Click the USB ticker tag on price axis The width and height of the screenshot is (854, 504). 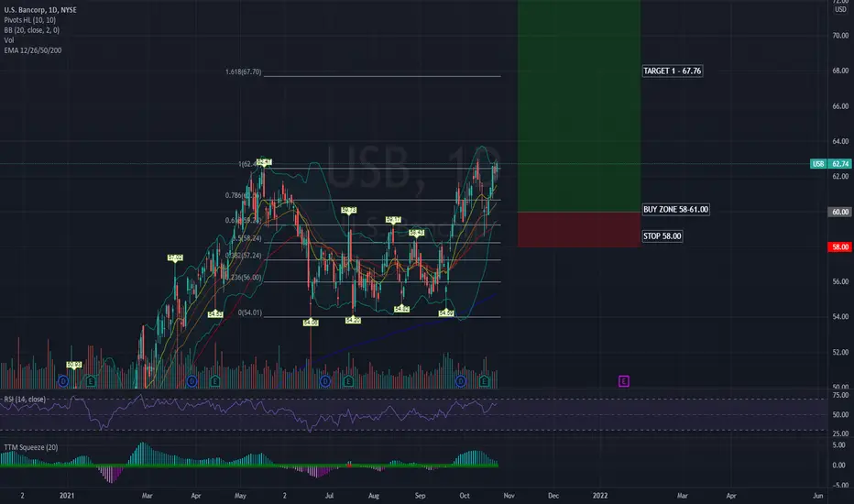(x=818, y=163)
